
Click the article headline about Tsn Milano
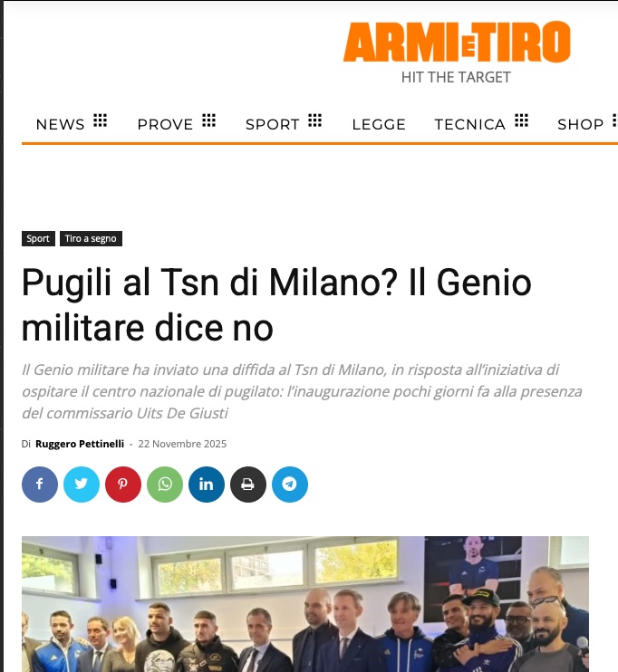click(276, 304)
